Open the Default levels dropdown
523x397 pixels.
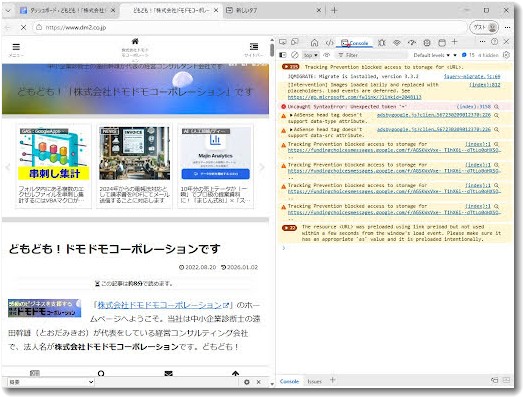tap(432, 55)
